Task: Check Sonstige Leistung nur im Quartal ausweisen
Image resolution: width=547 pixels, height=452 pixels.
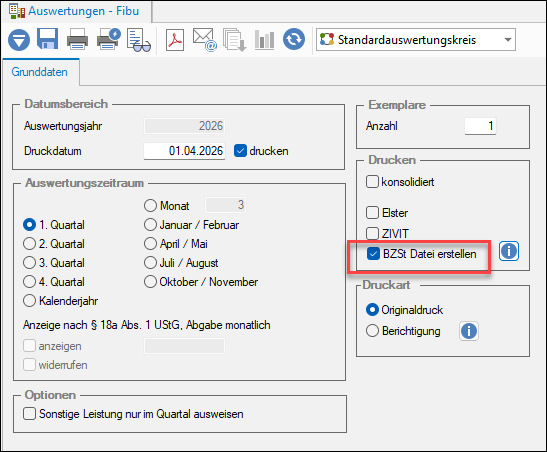Action: [29, 414]
